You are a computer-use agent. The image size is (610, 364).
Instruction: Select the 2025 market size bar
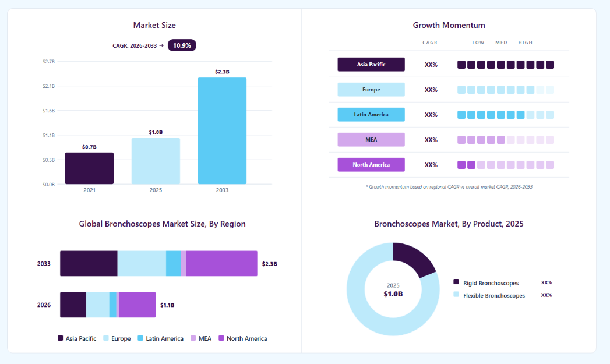click(156, 161)
